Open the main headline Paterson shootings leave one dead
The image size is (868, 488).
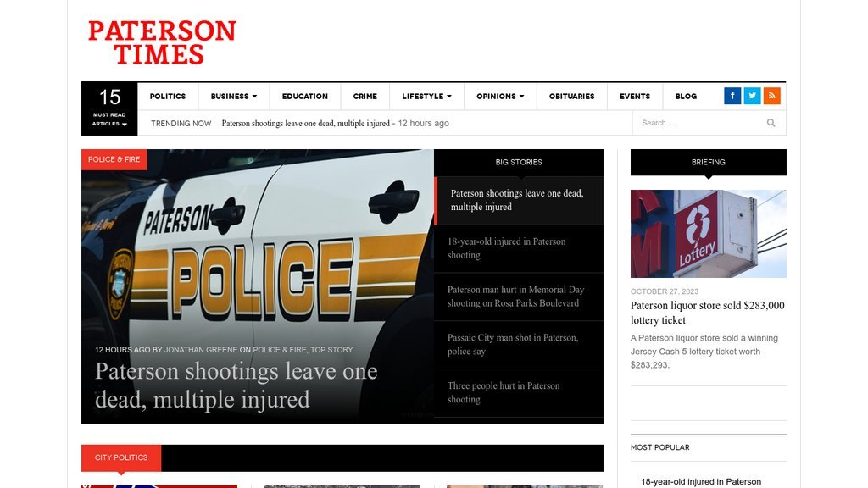pos(236,385)
